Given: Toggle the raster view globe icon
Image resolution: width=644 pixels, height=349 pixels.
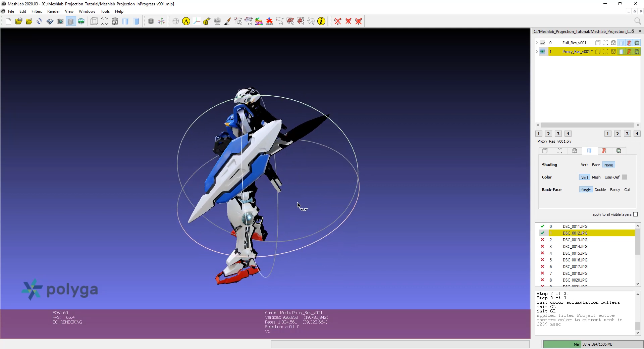Looking at the screenshot, I should 81,21.
